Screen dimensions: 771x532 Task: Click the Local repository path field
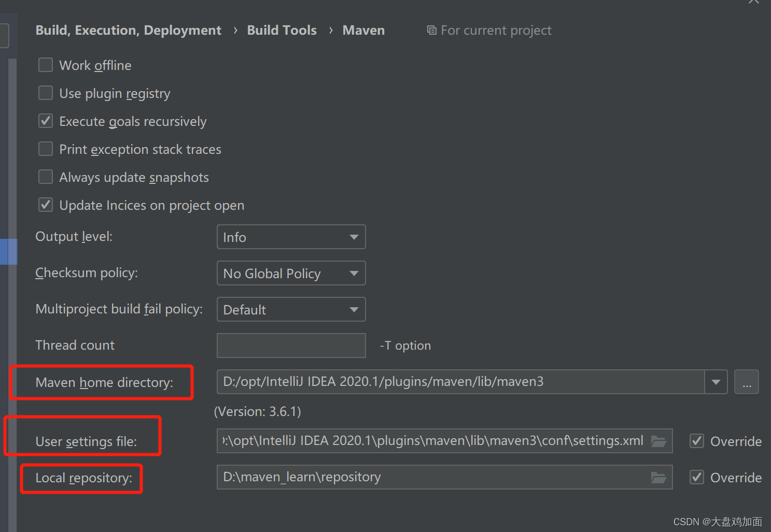pyautogui.click(x=445, y=477)
